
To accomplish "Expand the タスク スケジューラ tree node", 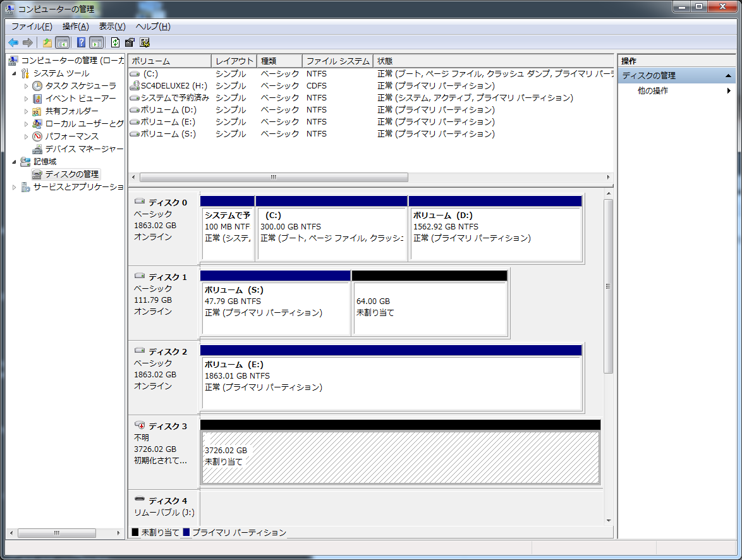I will [27, 86].
